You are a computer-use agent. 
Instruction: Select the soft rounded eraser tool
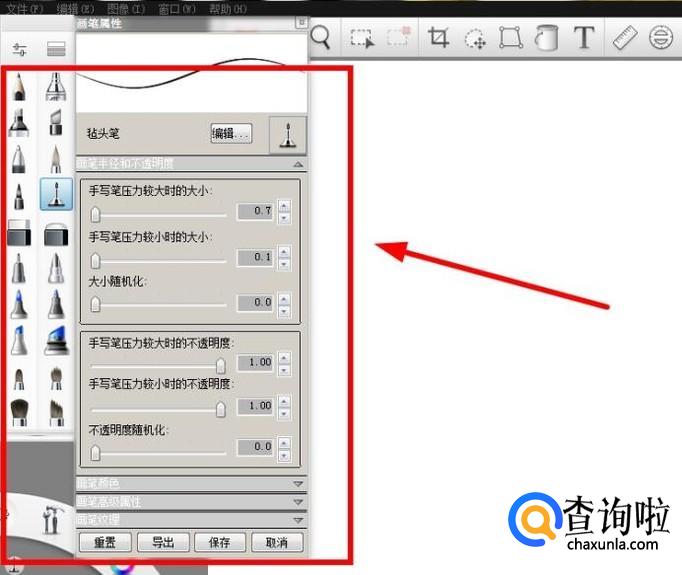pos(56,234)
